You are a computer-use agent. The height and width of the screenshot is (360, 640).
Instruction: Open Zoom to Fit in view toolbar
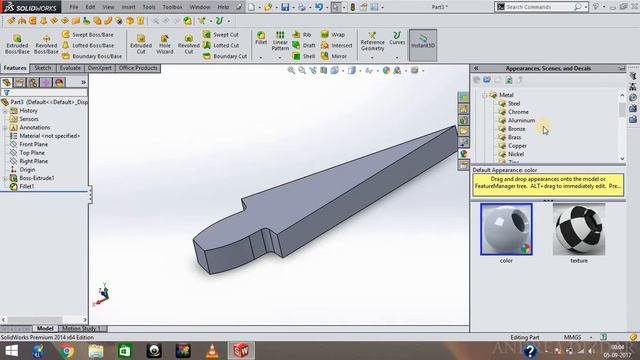click(291, 71)
